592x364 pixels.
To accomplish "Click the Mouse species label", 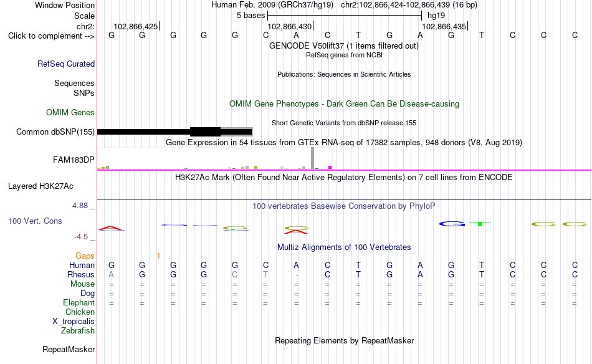I will 82,284.
